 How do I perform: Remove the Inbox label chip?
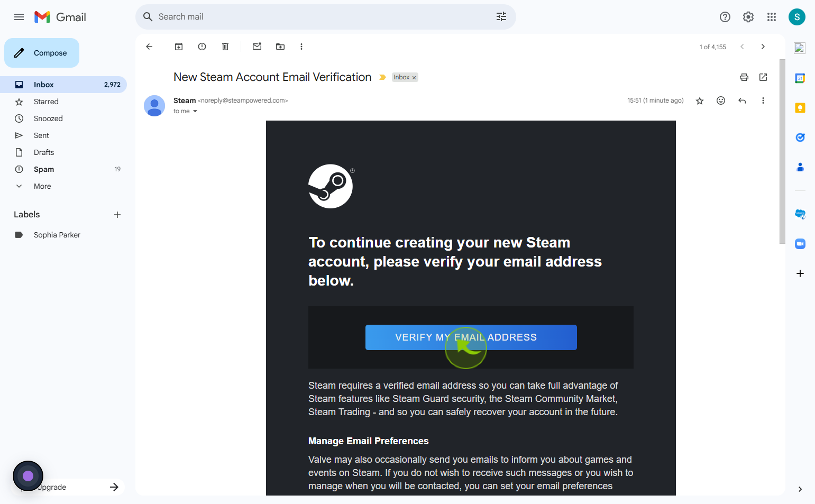[414, 78]
